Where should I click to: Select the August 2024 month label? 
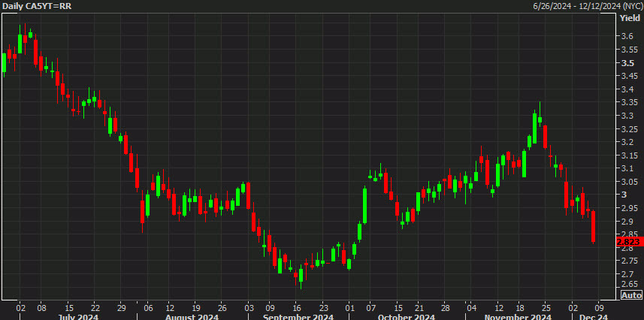pos(192,317)
